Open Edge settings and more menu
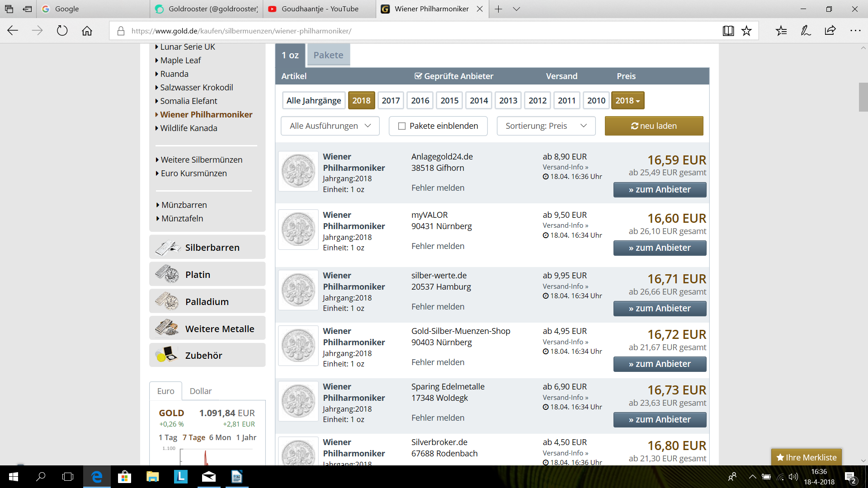This screenshot has height=488, width=868. (x=855, y=31)
